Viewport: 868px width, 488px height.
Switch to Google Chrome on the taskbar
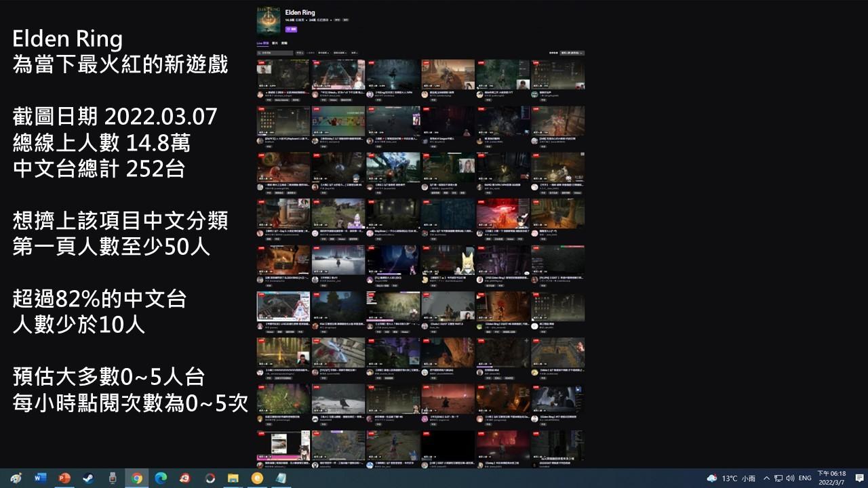click(137, 479)
